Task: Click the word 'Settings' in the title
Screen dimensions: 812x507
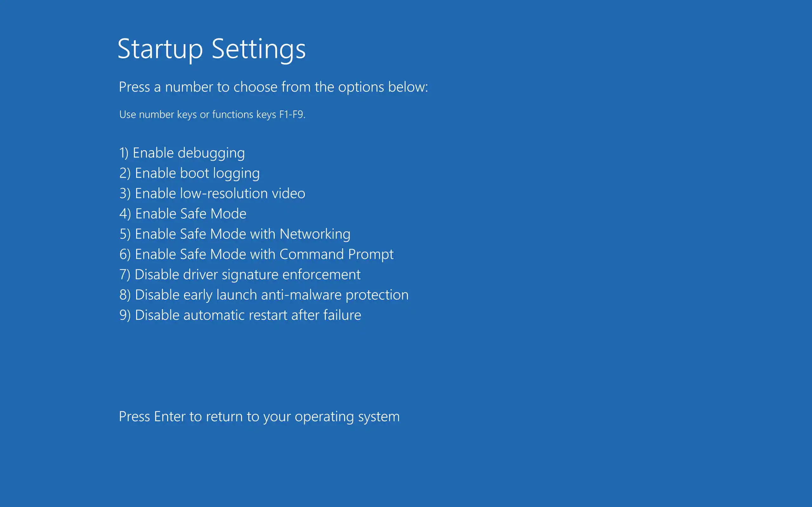Action: [259, 49]
